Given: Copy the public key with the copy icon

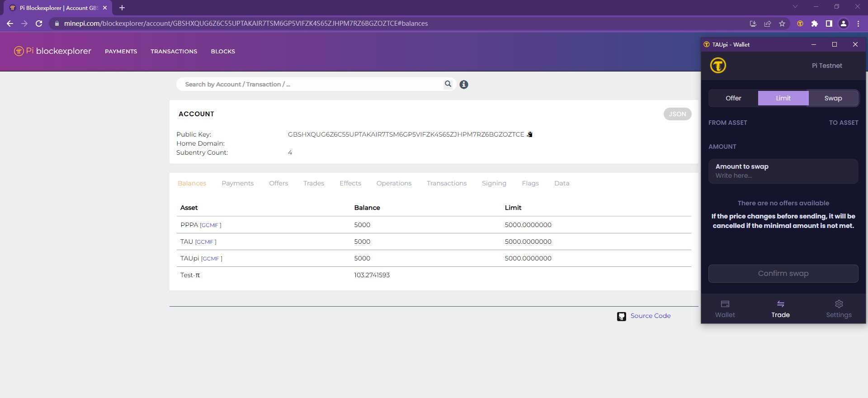Looking at the screenshot, I should tap(530, 134).
